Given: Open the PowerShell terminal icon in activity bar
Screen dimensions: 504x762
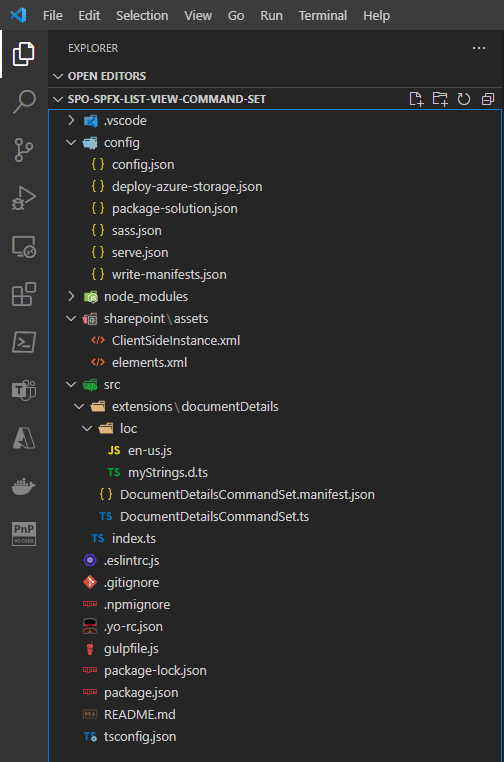Looking at the screenshot, I should click(x=24, y=342).
